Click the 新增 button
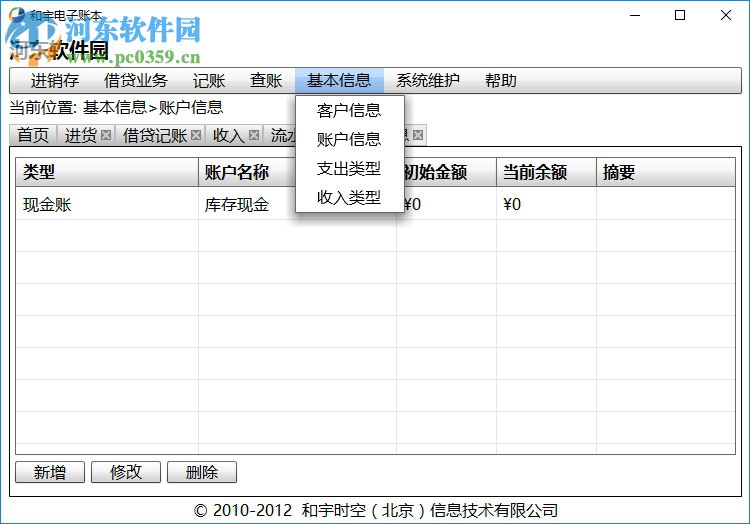 [x=50, y=472]
